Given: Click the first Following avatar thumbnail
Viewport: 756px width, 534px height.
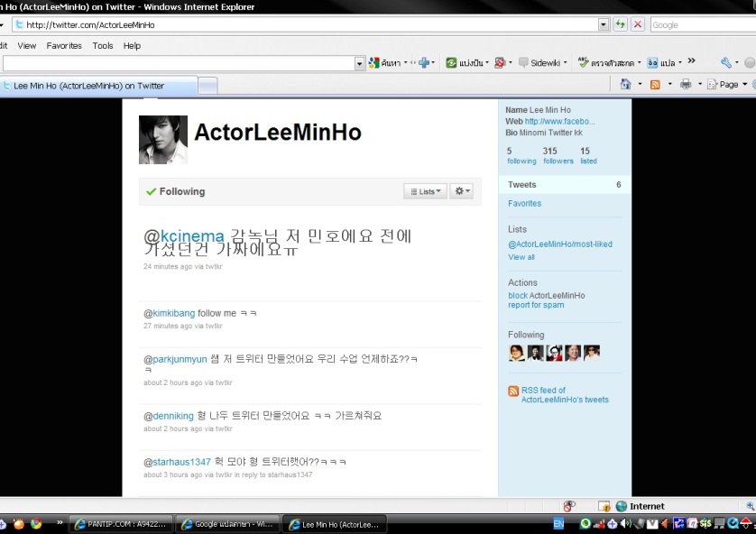Looking at the screenshot, I should point(516,353).
